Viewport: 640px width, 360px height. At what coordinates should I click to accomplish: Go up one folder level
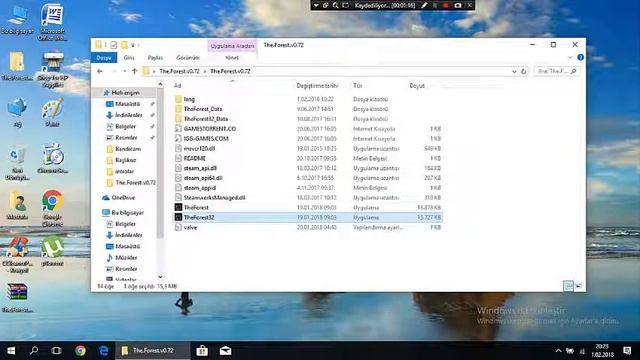[x=135, y=71]
